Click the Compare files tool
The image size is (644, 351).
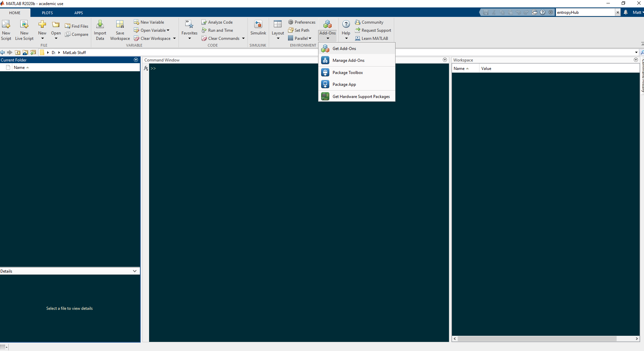pyautogui.click(x=77, y=34)
